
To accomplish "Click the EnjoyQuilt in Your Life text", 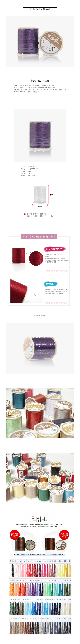I will (x=40, y=315).
